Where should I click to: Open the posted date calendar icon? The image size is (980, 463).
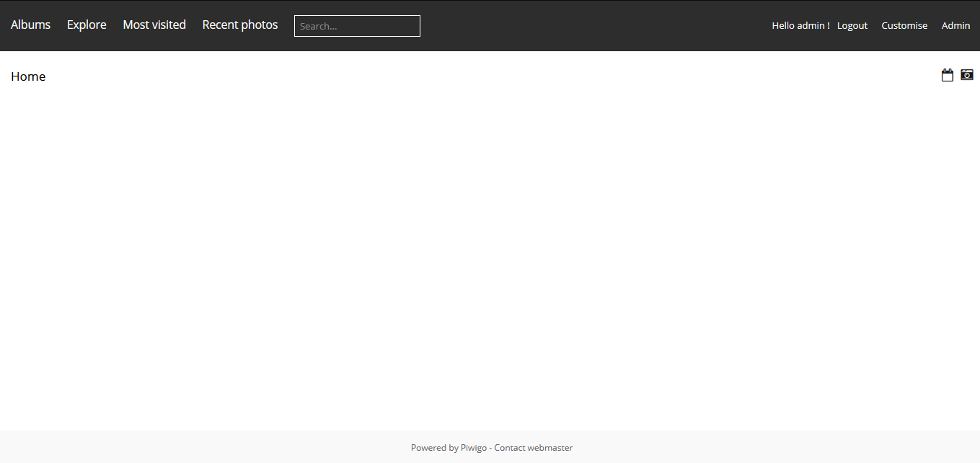pyautogui.click(x=948, y=75)
